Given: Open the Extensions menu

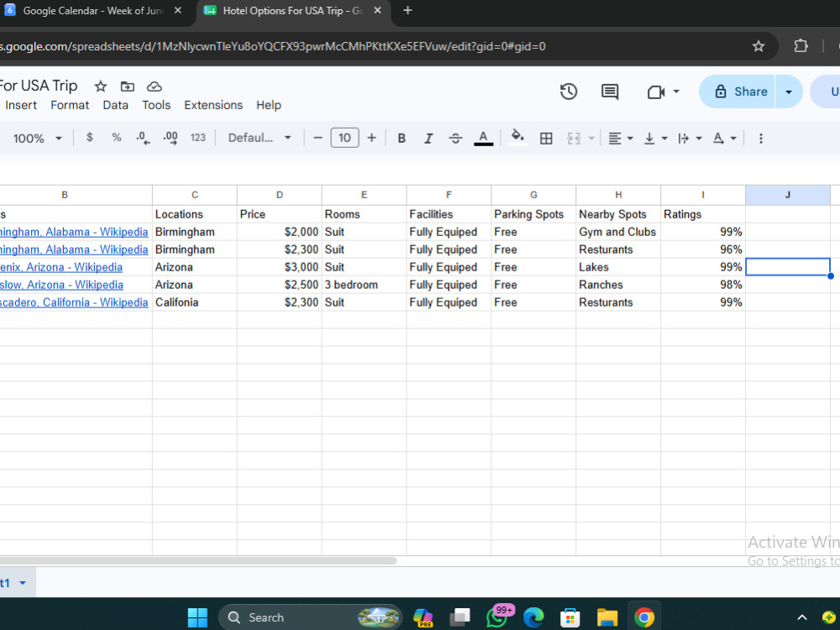Looking at the screenshot, I should (213, 105).
